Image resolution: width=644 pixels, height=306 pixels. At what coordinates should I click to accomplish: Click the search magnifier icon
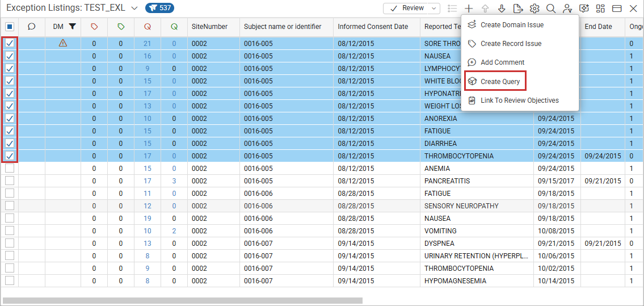(x=551, y=8)
